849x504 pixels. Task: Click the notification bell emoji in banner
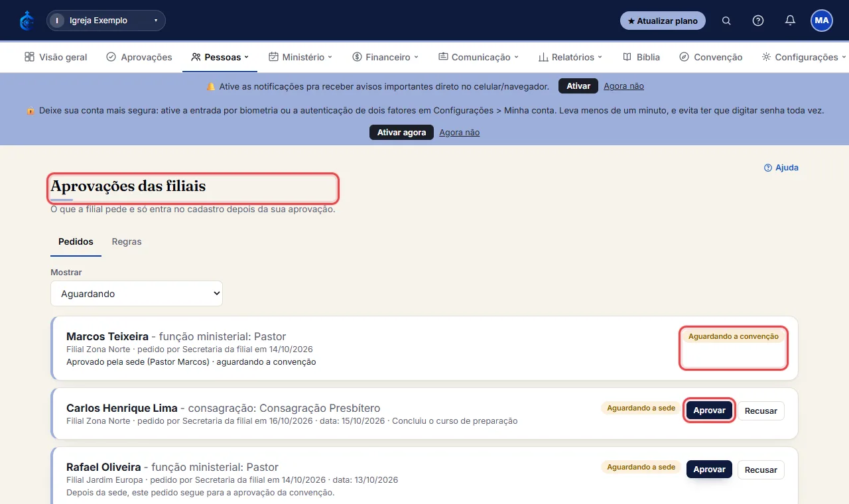tap(211, 86)
